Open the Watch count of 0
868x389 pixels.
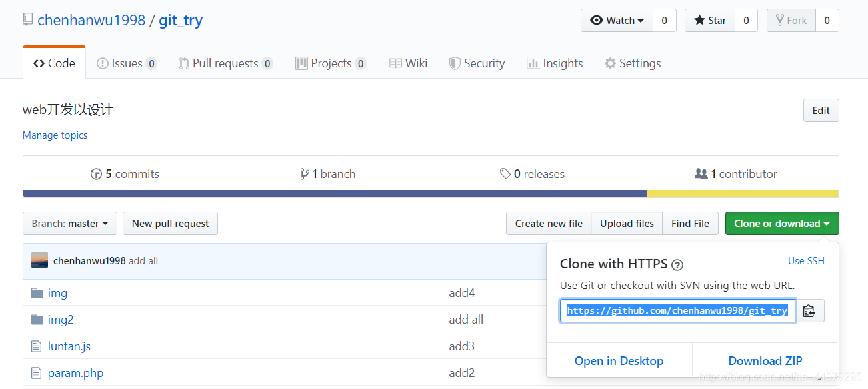(664, 21)
